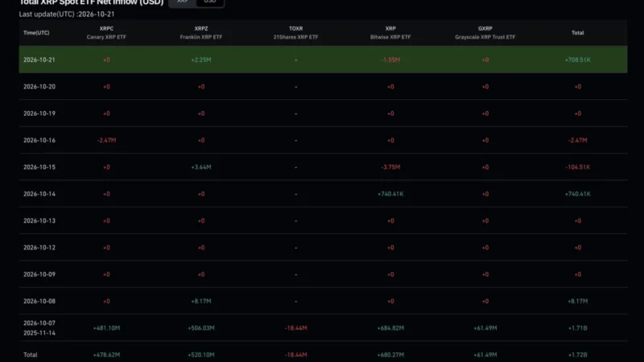Click the +2.25M Franklin value for 2026-10-21
This screenshot has height=362, width=644.
[x=201, y=60]
